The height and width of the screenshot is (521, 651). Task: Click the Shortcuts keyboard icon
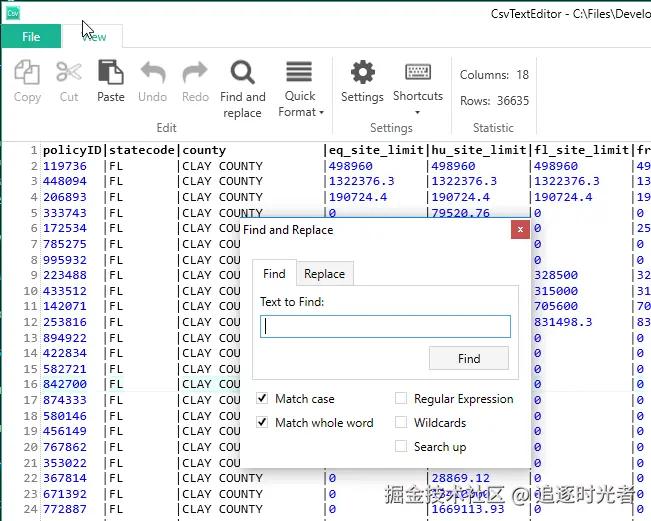tap(418, 72)
